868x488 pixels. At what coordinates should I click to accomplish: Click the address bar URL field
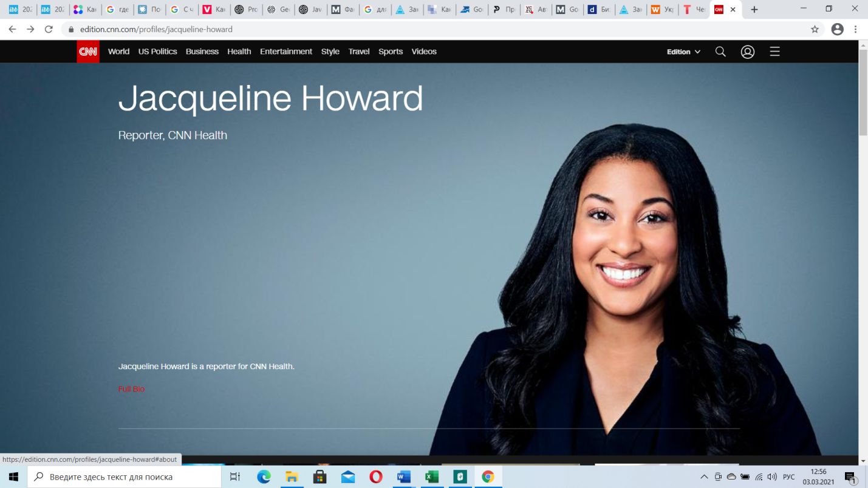point(443,29)
